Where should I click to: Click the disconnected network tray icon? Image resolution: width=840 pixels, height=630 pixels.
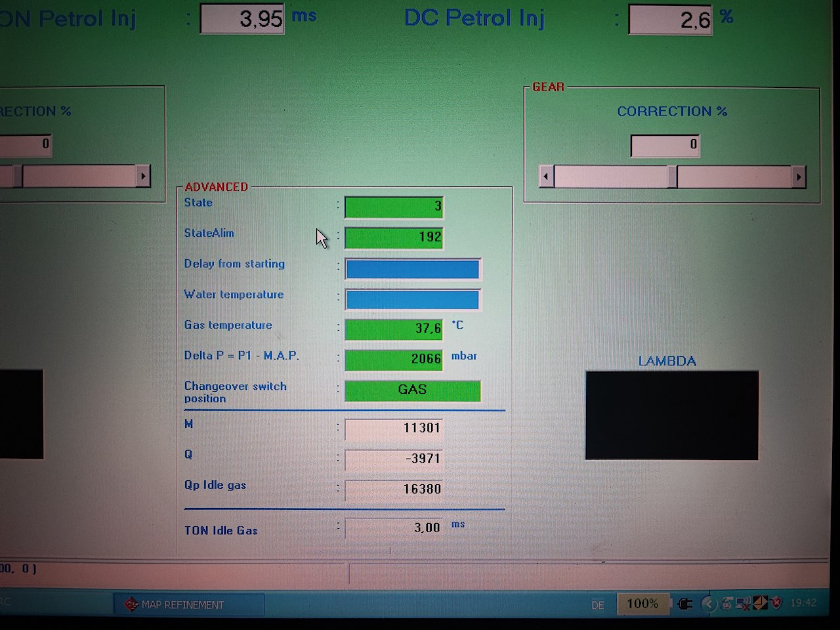click(744, 603)
